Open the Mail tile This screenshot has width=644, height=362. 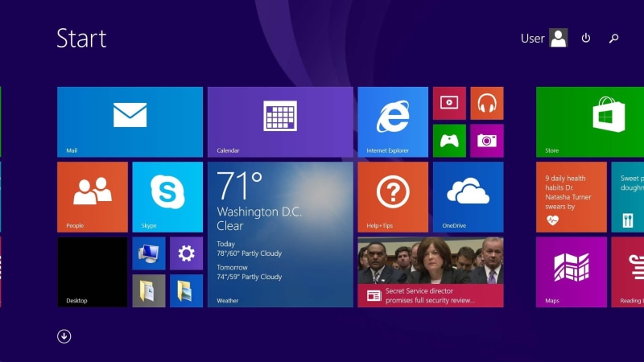[x=130, y=122]
